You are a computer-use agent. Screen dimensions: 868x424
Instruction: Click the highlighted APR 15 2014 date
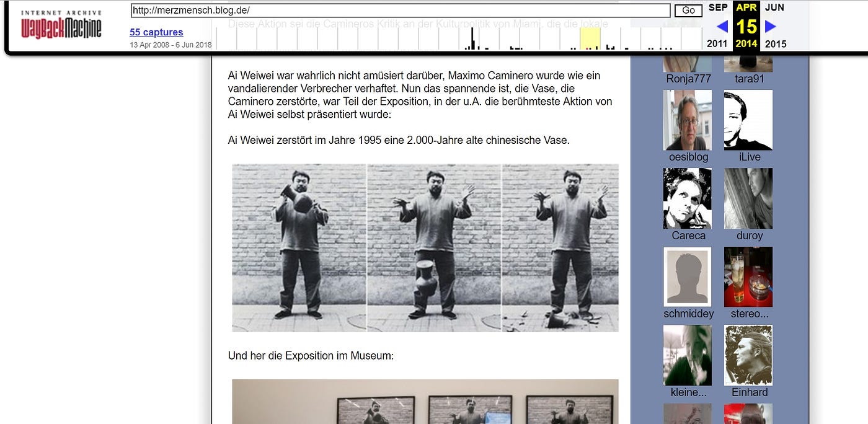tap(746, 25)
